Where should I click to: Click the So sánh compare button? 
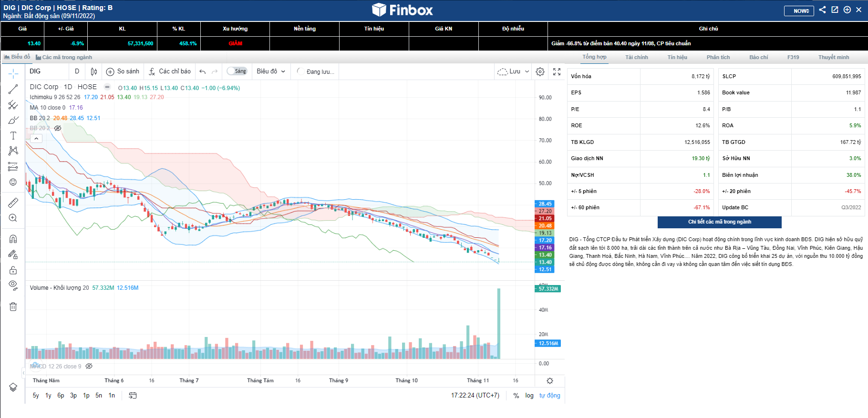123,71
